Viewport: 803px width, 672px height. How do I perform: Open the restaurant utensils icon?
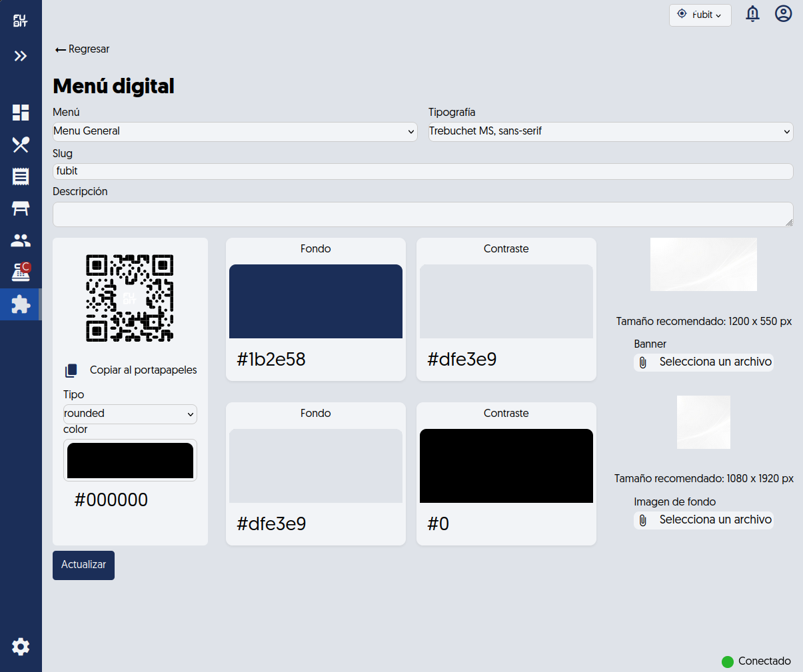[21, 145]
